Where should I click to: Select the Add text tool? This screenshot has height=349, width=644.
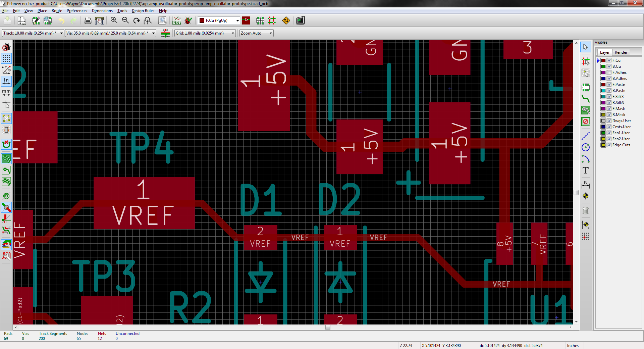click(586, 170)
